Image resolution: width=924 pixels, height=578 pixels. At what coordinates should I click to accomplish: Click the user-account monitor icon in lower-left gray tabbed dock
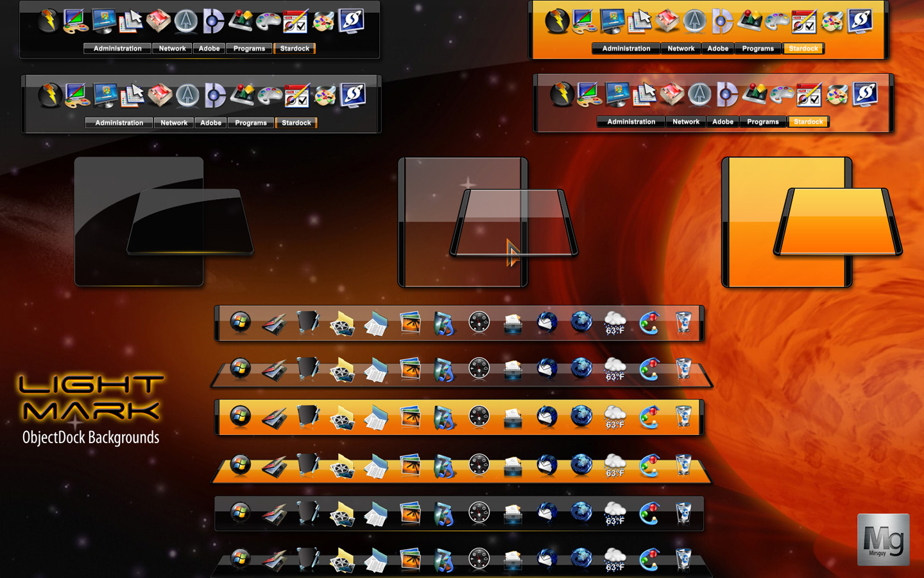point(105,96)
